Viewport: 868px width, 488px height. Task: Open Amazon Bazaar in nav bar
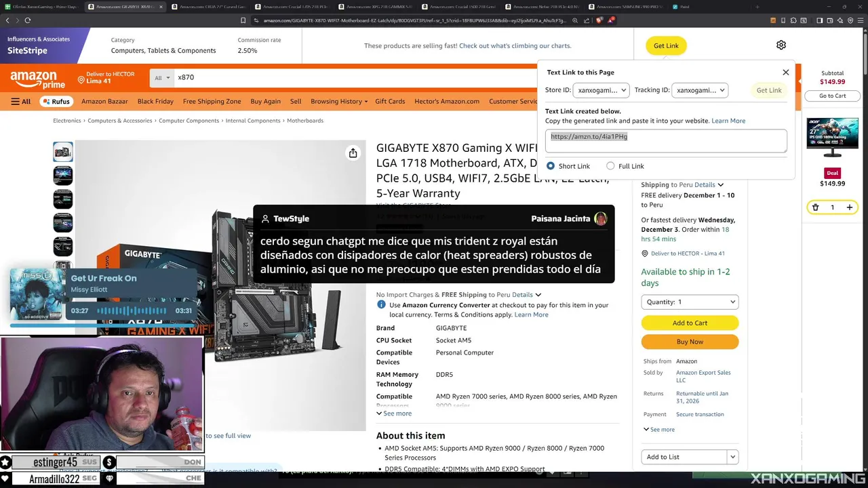click(x=104, y=102)
